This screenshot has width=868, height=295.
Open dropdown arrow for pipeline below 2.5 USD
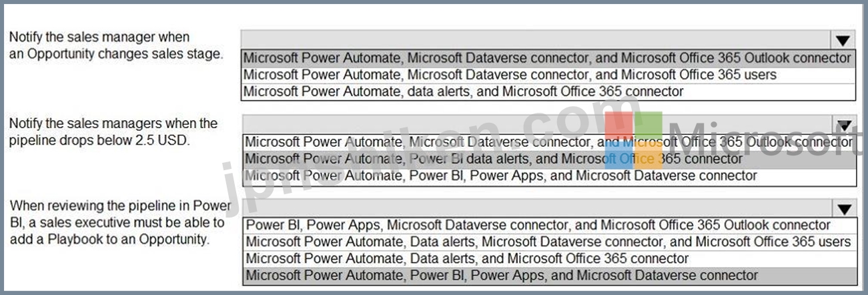pos(843,124)
